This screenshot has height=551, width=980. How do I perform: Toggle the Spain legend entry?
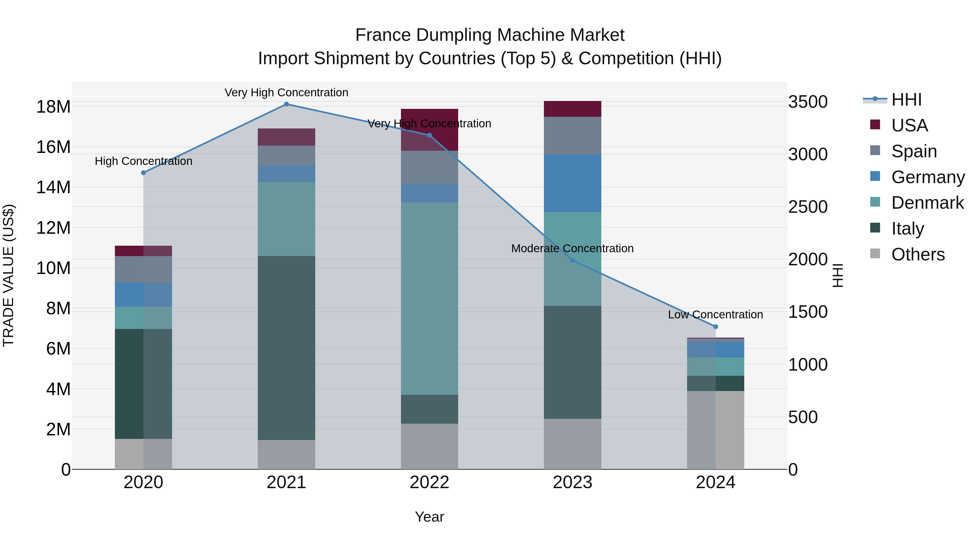(x=904, y=151)
